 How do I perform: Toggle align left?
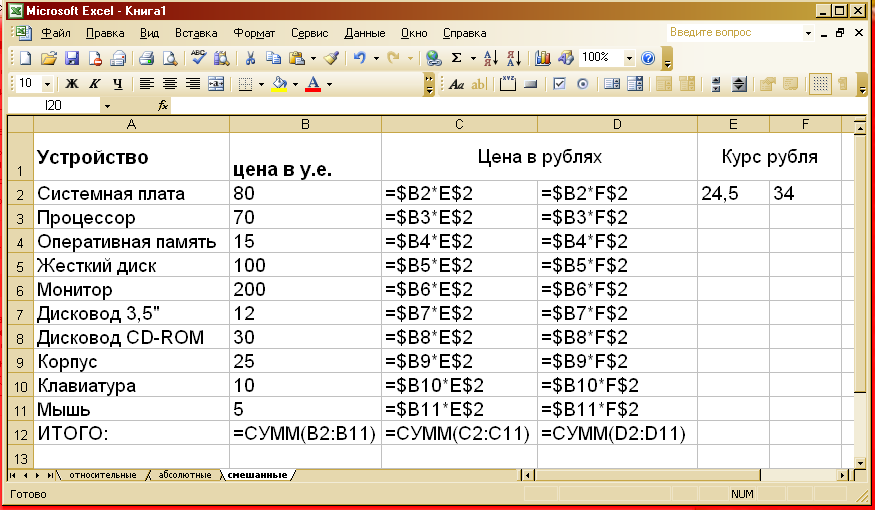[146, 84]
